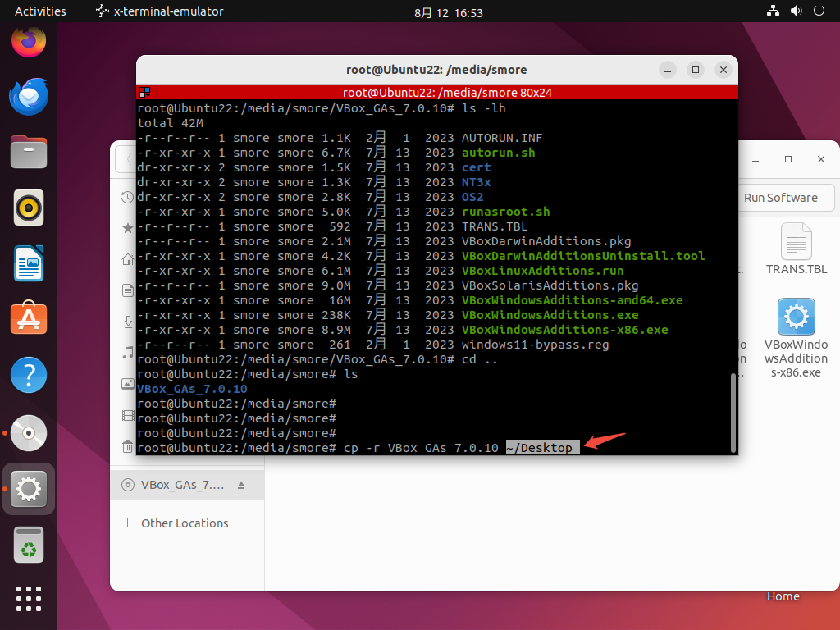Select VBox_GAs_7 volume in Files sidebar
This screenshot has height=630, width=840.
point(187,485)
